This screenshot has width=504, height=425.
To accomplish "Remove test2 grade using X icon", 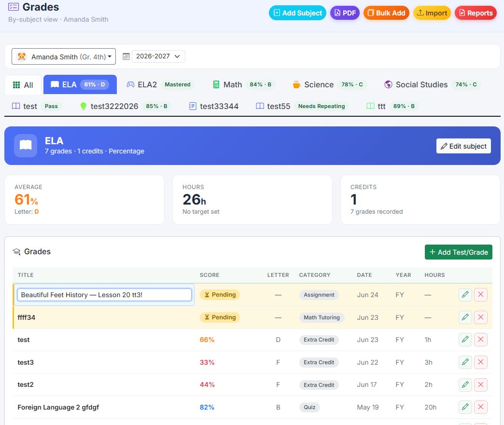I will coord(480,384).
